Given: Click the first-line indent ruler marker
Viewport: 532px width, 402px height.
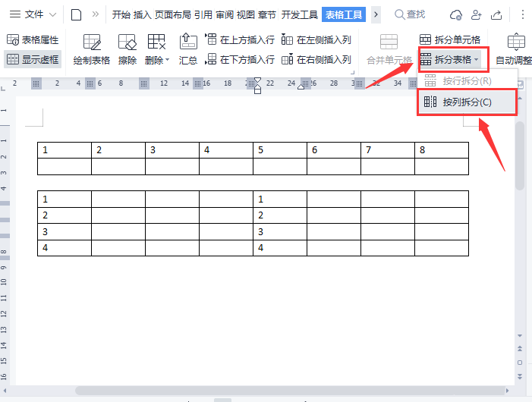Looking at the screenshot, I should click(257, 80).
